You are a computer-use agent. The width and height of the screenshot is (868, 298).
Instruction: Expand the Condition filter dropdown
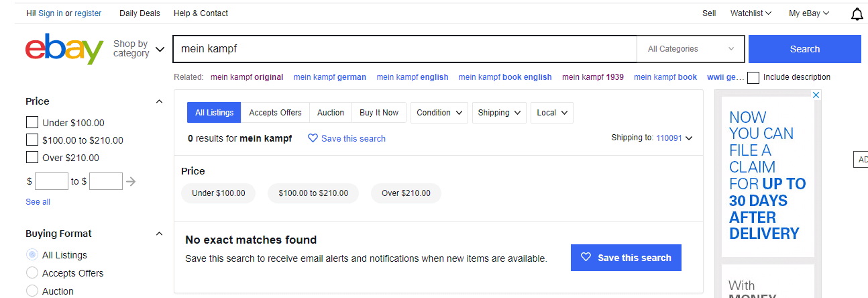pyautogui.click(x=439, y=113)
